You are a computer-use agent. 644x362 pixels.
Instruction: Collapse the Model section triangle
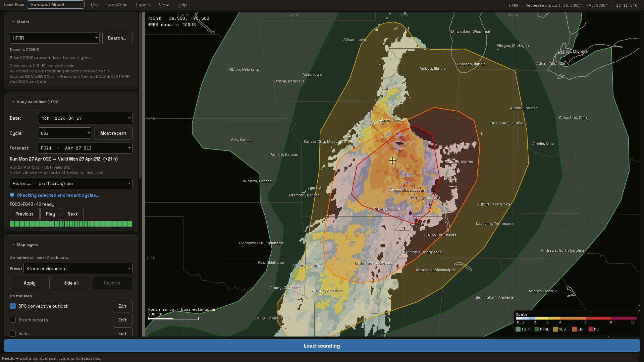[x=13, y=22]
